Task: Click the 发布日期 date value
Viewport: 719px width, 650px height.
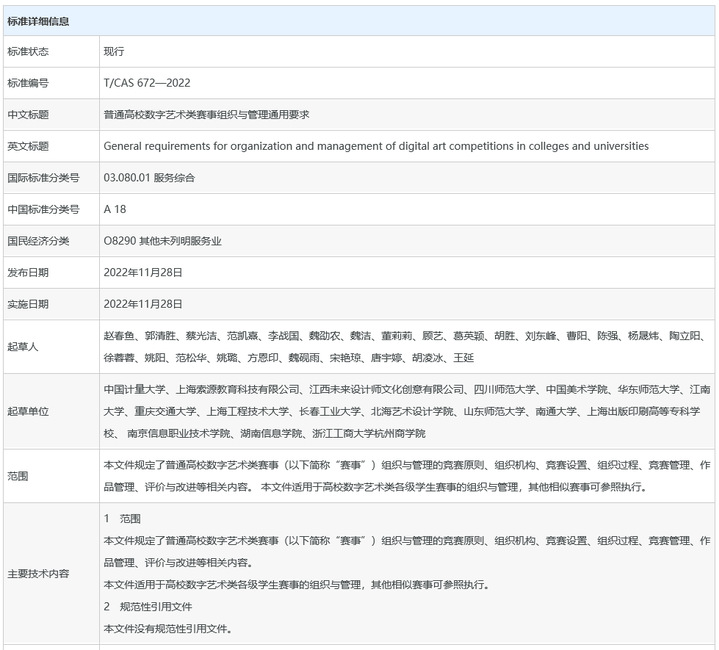Action: point(143,272)
